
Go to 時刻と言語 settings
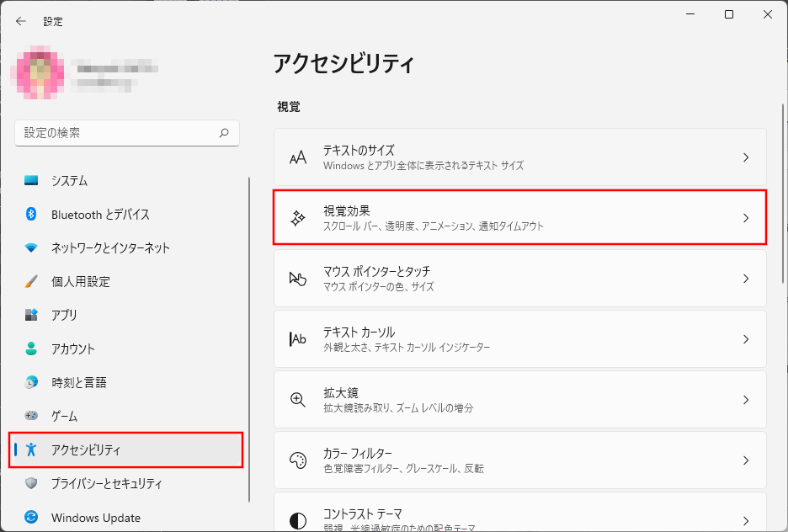coord(78,382)
